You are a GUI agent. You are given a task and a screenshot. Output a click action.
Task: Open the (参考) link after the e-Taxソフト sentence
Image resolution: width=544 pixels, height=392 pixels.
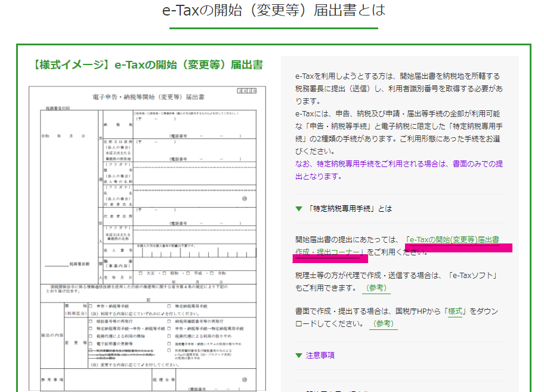[376, 288]
